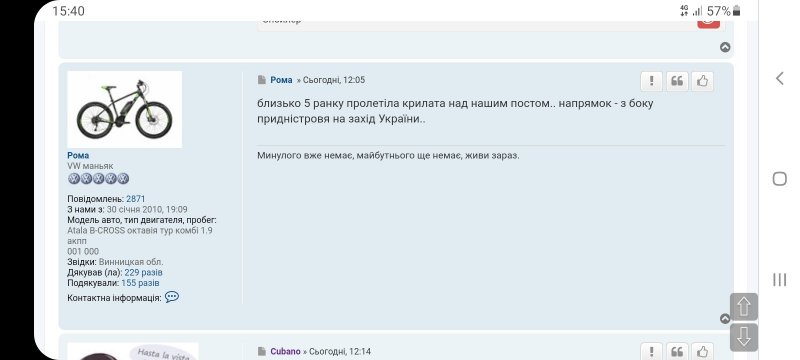
Task: Report Рома's post with exclamation button
Action: 652,81
